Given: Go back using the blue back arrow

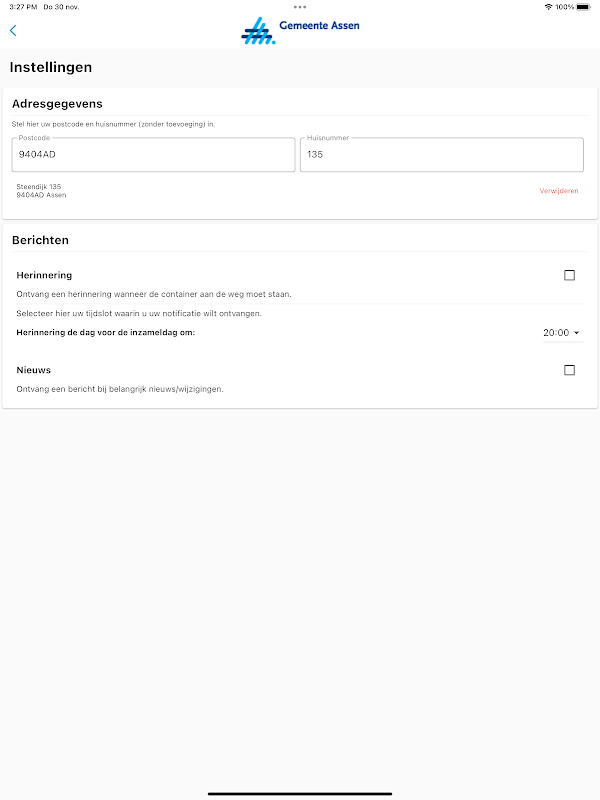Looking at the screenshot, I should [x=13, y=31].
